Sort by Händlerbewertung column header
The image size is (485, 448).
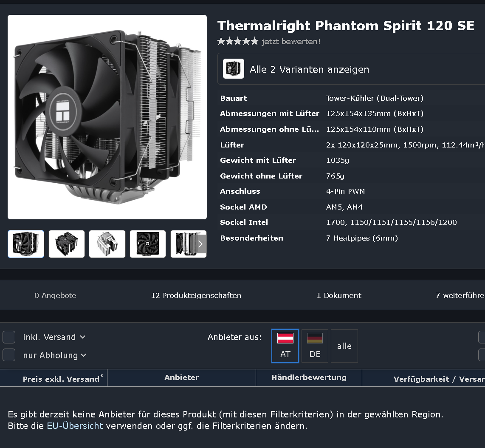click(309, 377)
